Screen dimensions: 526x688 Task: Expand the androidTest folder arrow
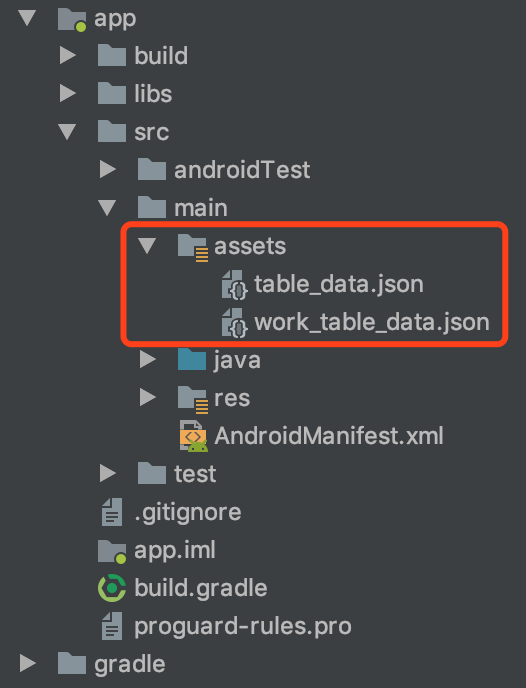coord(107,169)
